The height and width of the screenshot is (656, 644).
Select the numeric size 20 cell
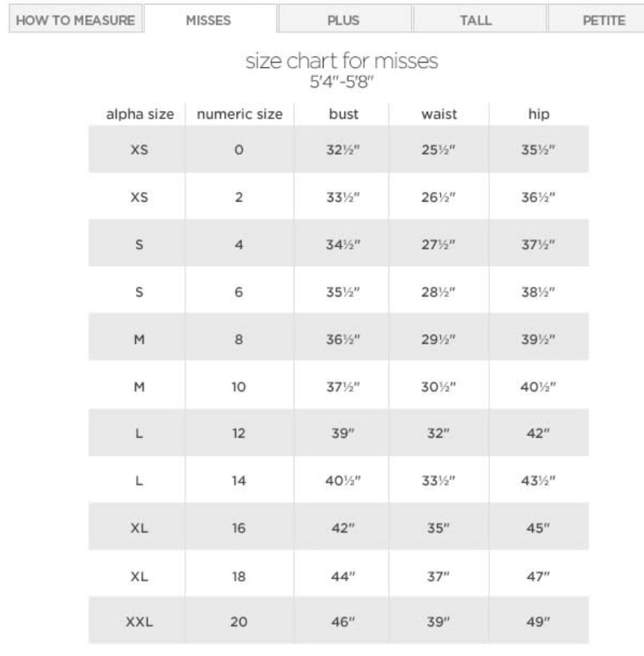pyautogui.click(x=239, y=621)
